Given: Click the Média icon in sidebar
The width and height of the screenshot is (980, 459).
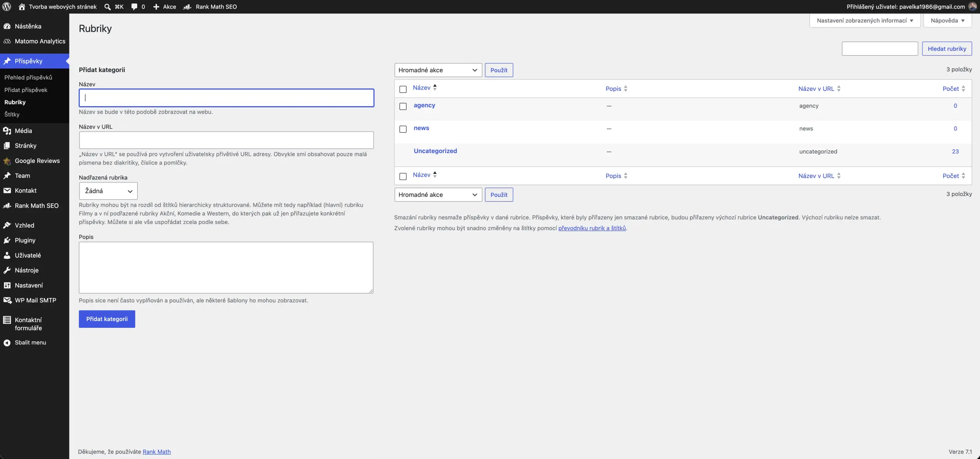Looking at the screenshot, I should coord(7,131).
